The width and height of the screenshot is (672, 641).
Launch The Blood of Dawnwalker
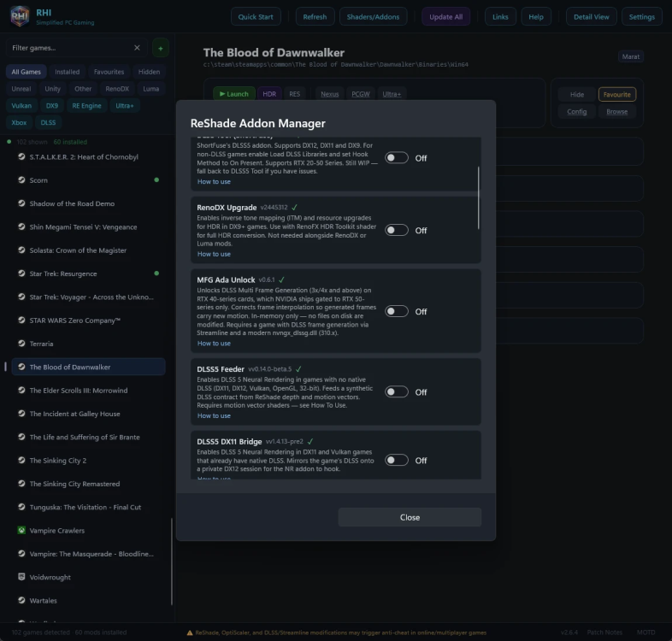234,94
